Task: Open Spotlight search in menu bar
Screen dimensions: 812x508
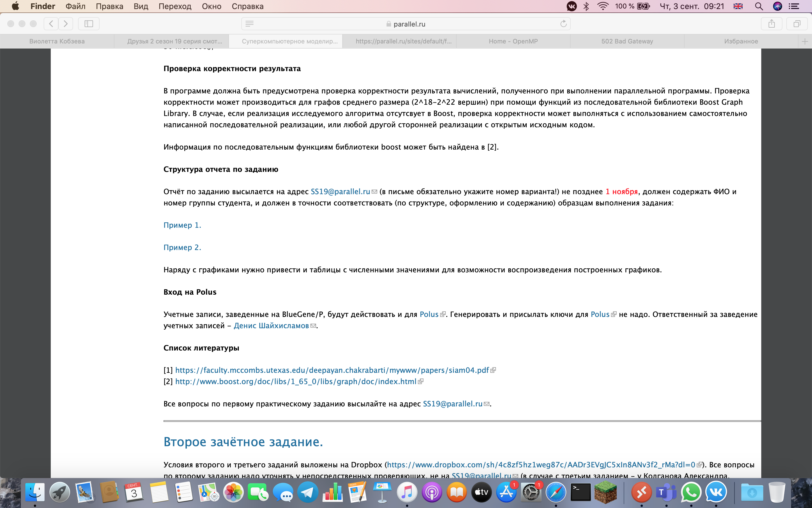Action: tap(759, 6)
